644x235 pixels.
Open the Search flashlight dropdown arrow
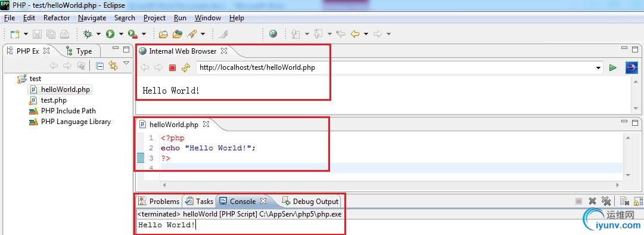point(203,34)
